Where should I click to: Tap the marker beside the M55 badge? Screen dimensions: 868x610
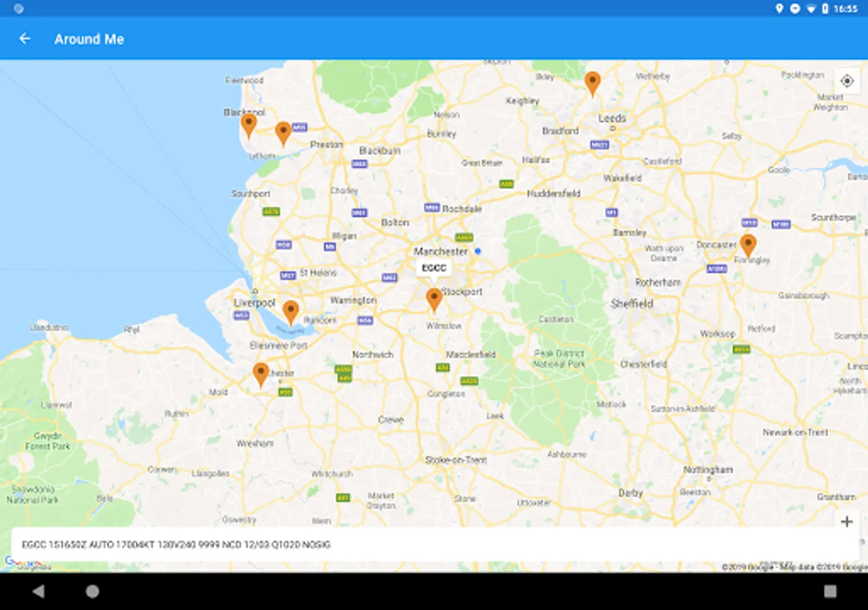[x=283, y=134]
